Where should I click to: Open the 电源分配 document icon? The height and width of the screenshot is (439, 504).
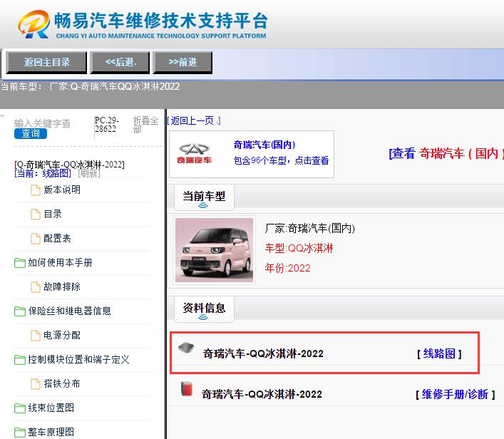tap(36, 336)
